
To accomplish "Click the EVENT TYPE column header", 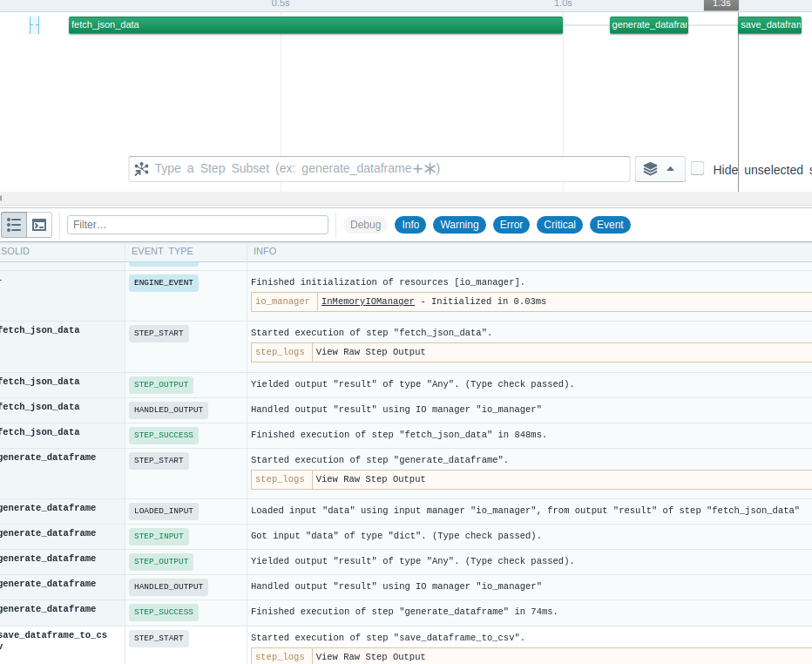I will pos(162,251).
